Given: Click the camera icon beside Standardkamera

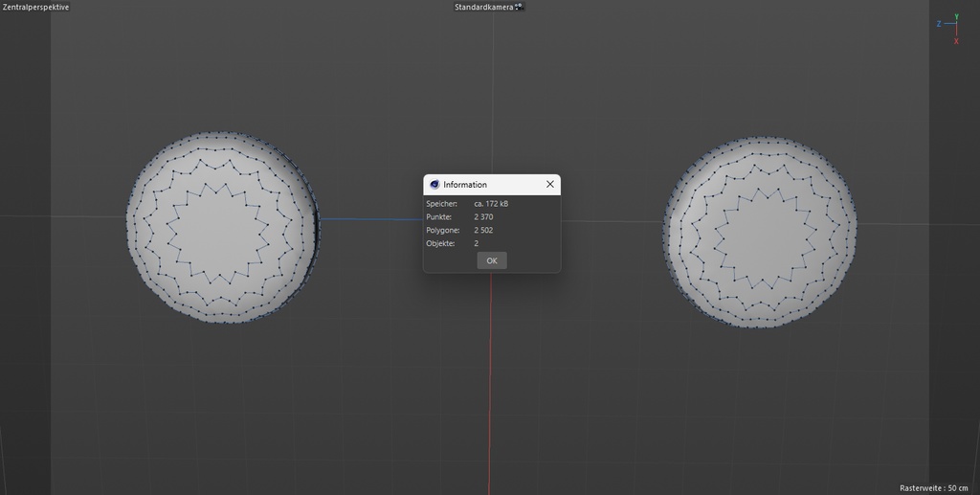Looking at the screenshot, I should coord(519,7).
